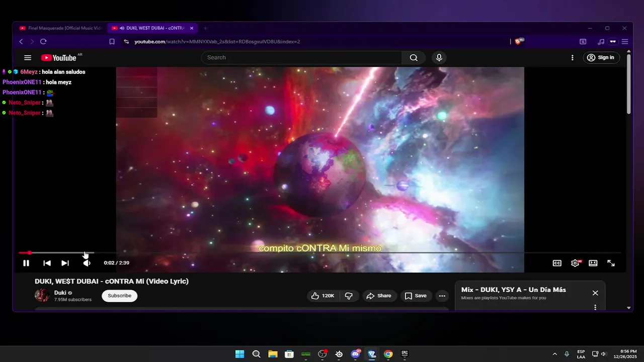Open a new browser tab

pyautogui.click(x=205, y=28)
